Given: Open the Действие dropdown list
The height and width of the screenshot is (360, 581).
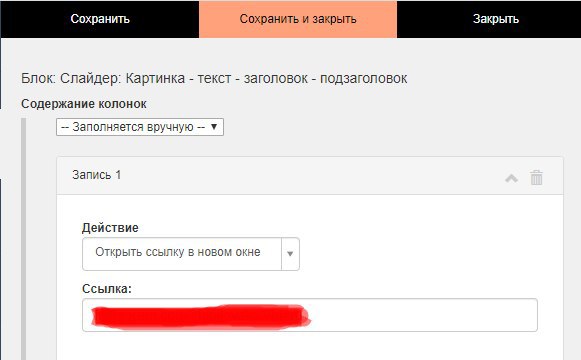Looking at the screenshot, I should [190, 254].
